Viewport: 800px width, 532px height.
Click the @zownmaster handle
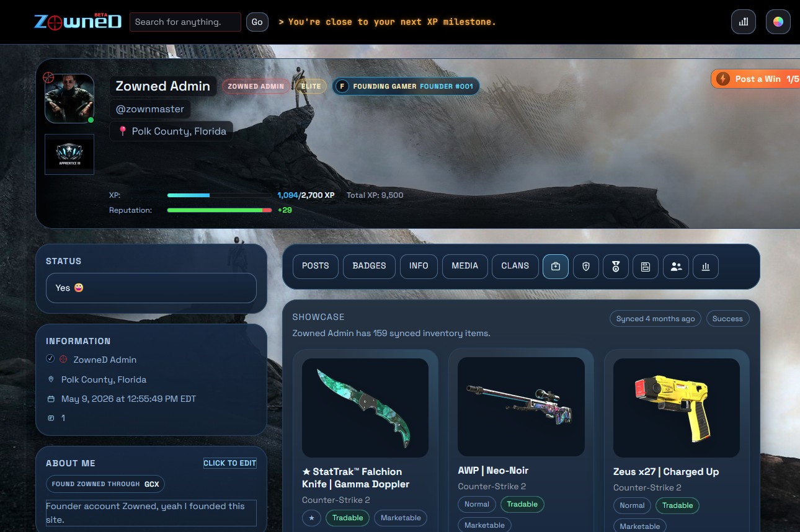tap(150, 109)
